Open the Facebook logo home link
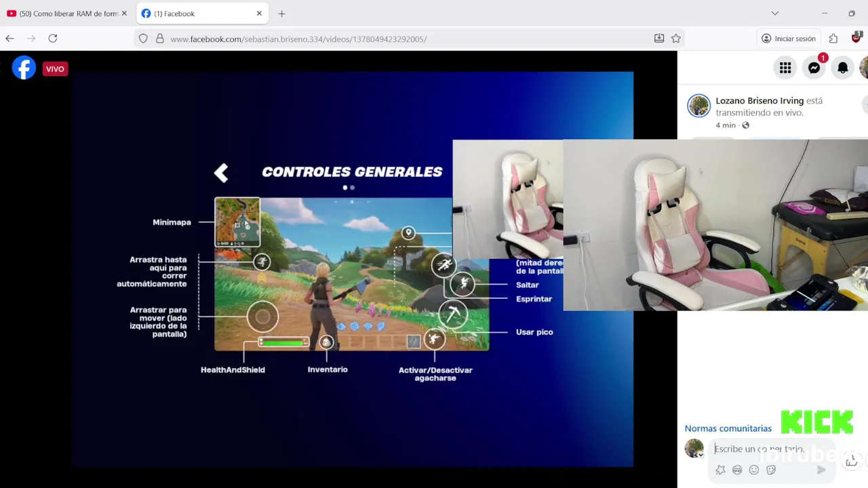 [x=24, y=68]
